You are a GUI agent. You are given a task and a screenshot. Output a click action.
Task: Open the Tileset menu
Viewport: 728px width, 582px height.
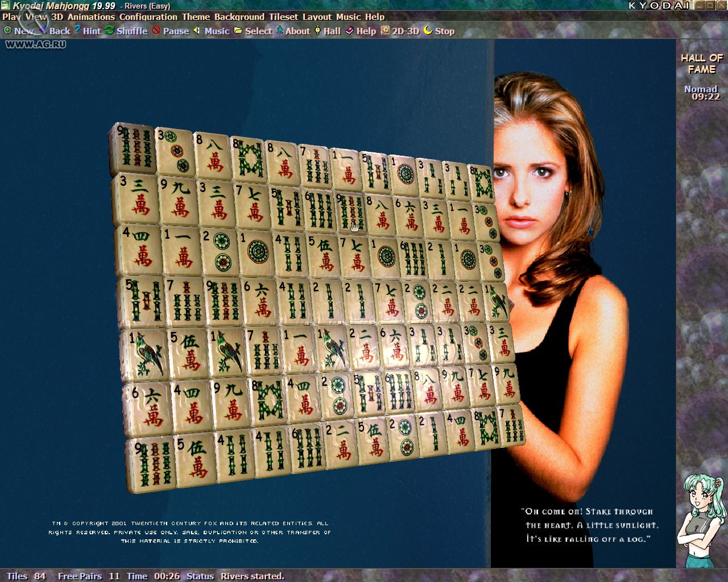[x=283, y=17]
